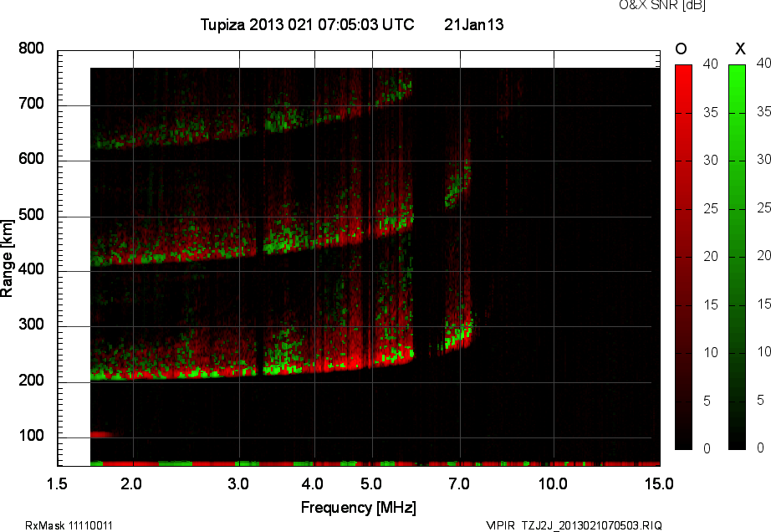Viewport: 771px width, 532px height.
Task: Click the 10 value on O colorbar
Action: pos(711,352)
